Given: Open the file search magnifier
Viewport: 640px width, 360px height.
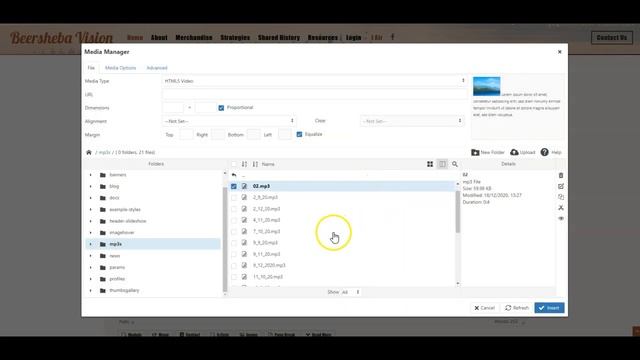Looking at the screenshot, I should pos(455,164).
